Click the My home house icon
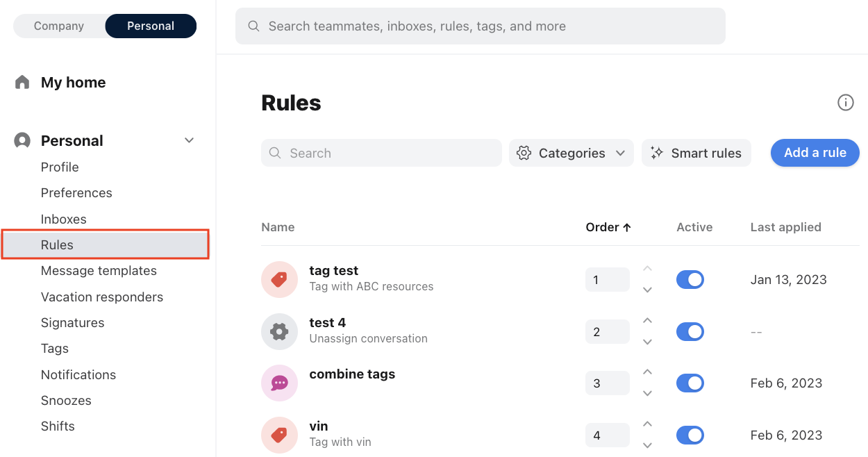The image size is (868, 457). click(x=22, y=81)
